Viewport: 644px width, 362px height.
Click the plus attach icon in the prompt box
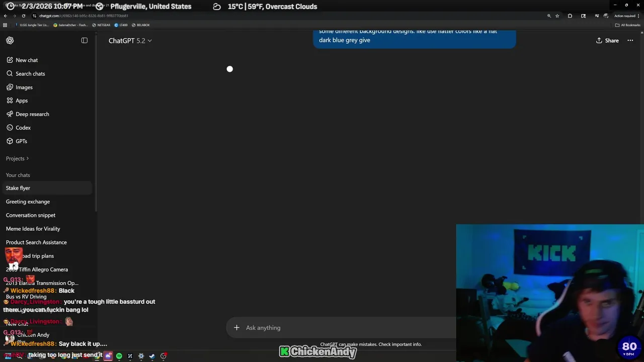236,328
